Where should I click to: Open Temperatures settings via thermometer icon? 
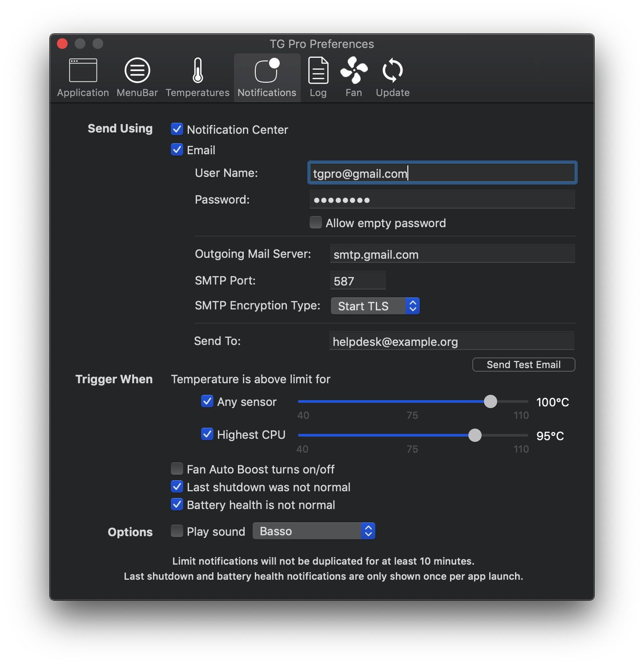point(197,77)
